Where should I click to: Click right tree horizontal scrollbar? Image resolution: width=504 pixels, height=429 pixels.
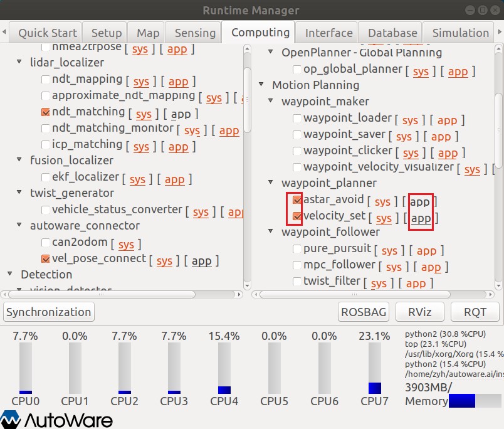[355, 294]
